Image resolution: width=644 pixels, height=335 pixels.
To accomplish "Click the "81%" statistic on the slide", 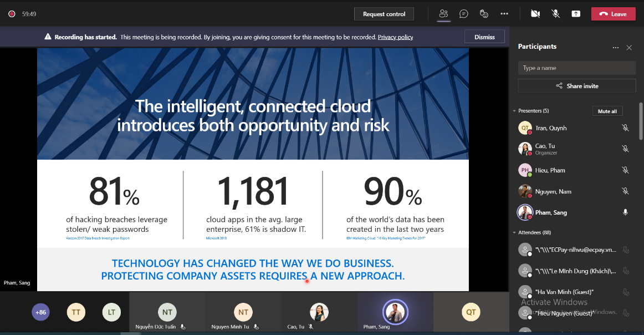I will 114,191.
